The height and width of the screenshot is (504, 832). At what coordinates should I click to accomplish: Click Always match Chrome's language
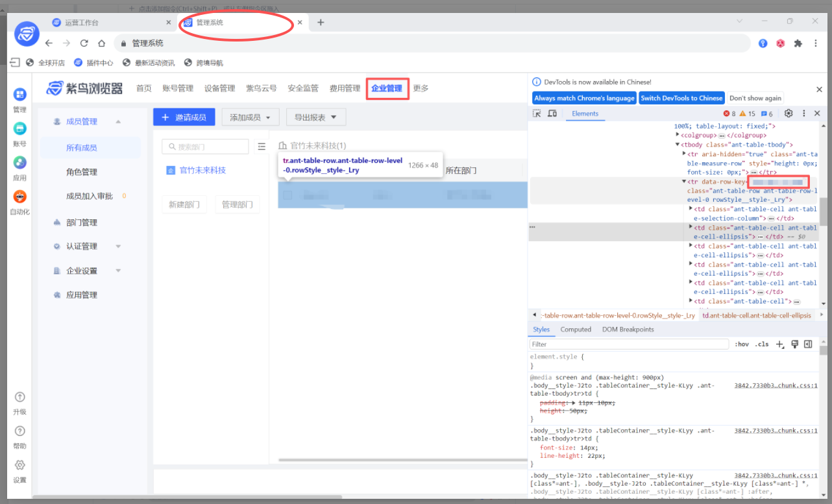pos(584,98)
